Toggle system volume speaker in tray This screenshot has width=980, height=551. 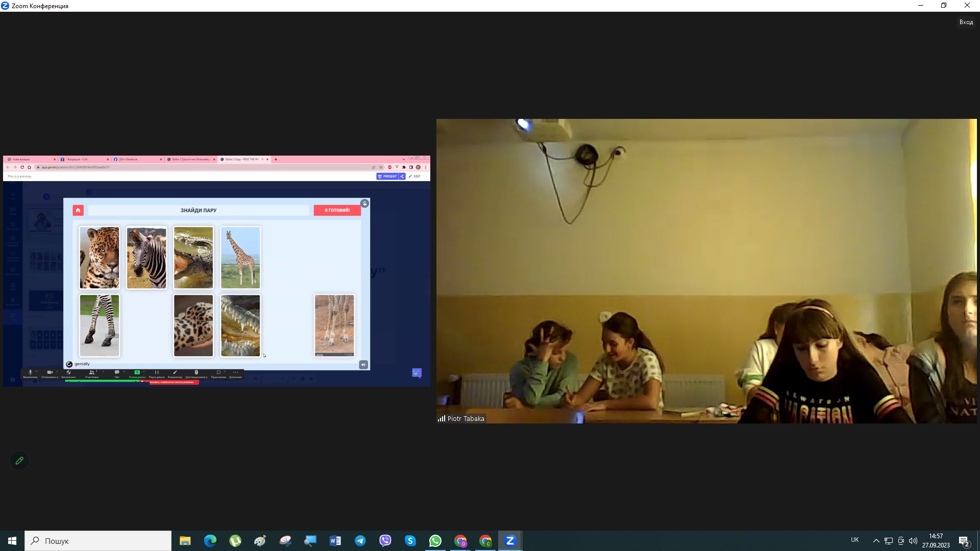pos(913,541)
